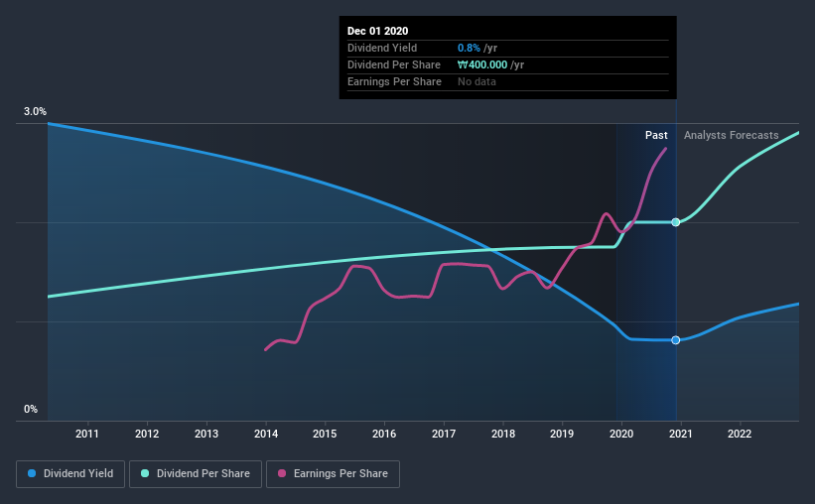Viewport: 815px width, 504px height.
Task: Toggle the Dividend Per Share legend button
Action: tap(196, 474)
